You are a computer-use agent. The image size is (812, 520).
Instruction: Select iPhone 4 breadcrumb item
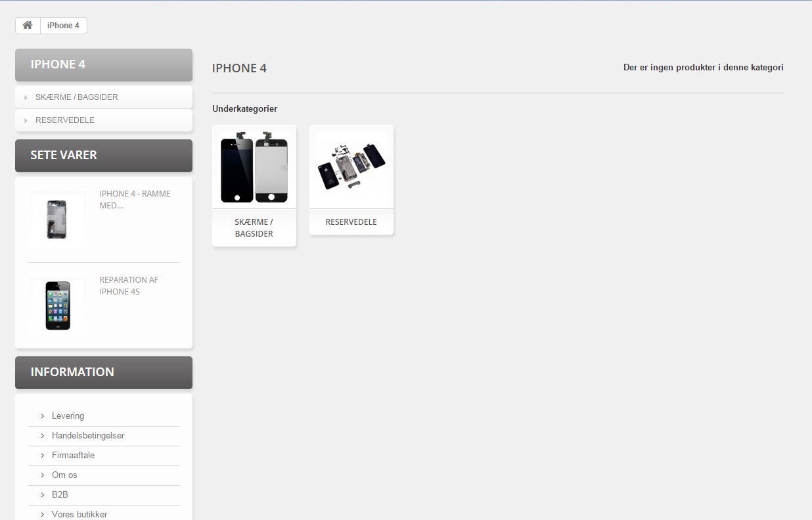click(x=63, y=26)
